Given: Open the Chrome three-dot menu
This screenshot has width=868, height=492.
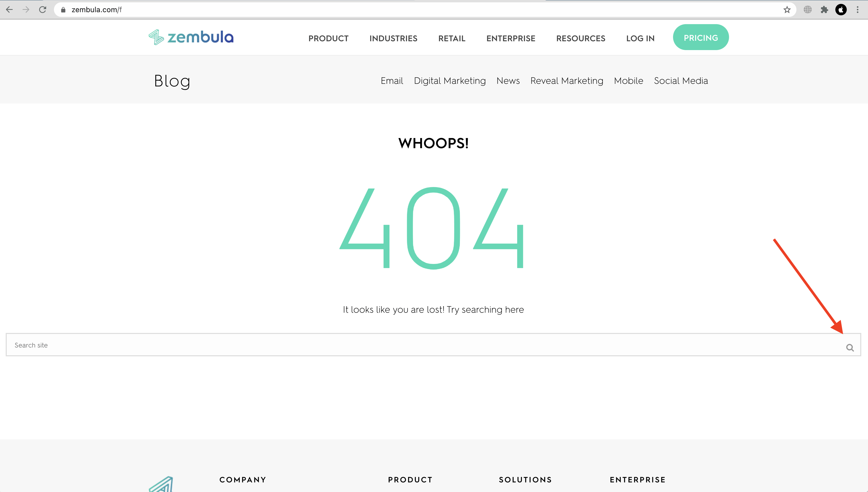Looking at the screenshot, I should [x=858, y=10].
